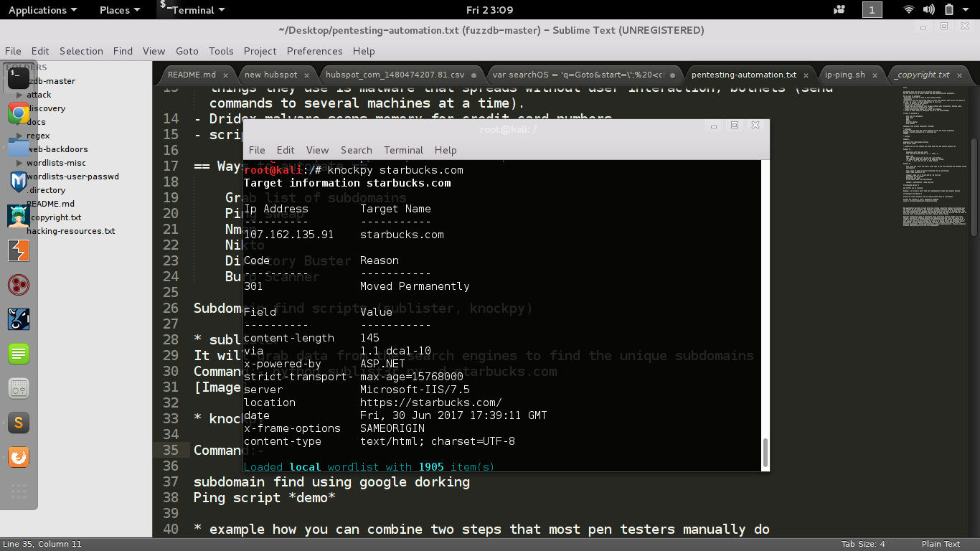Open the Help menu in terminal window

click(446, 150)
